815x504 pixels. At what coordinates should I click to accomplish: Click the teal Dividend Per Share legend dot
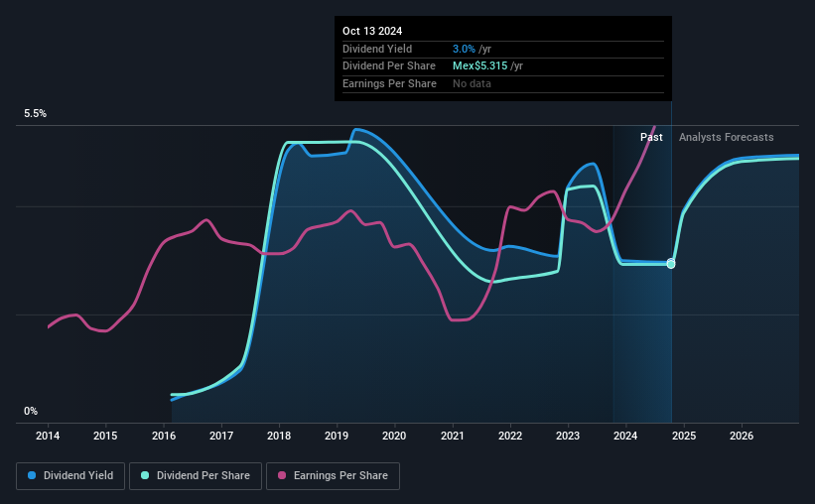click(x=145, y=475)
